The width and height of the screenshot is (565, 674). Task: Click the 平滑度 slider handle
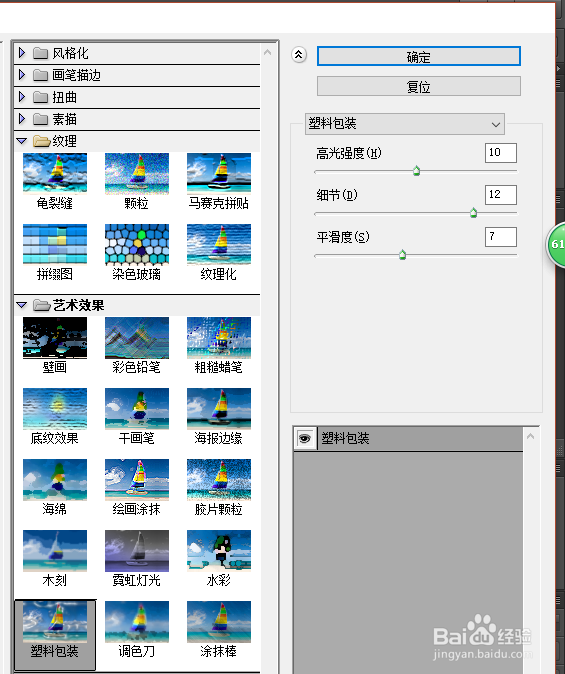coord(402,254)
